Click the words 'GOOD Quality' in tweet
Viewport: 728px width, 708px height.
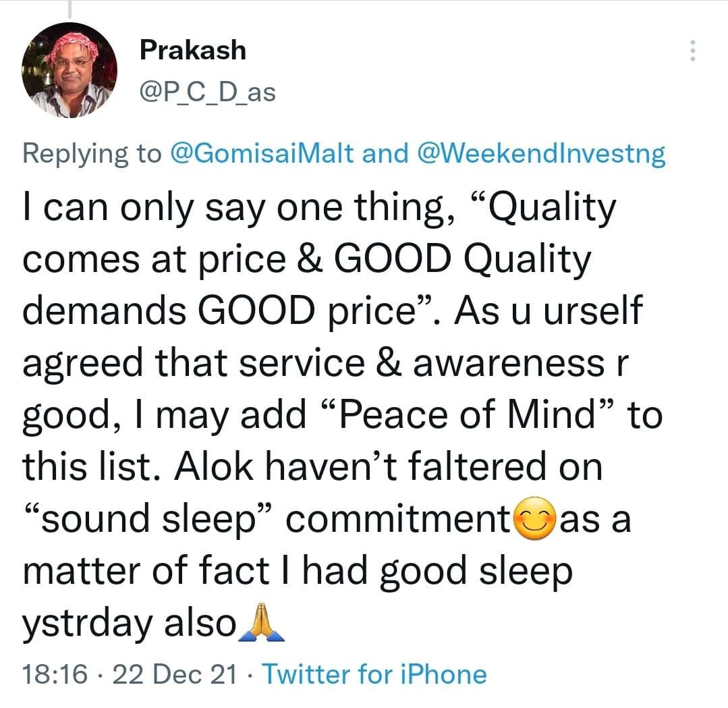[x=462, y=259]
